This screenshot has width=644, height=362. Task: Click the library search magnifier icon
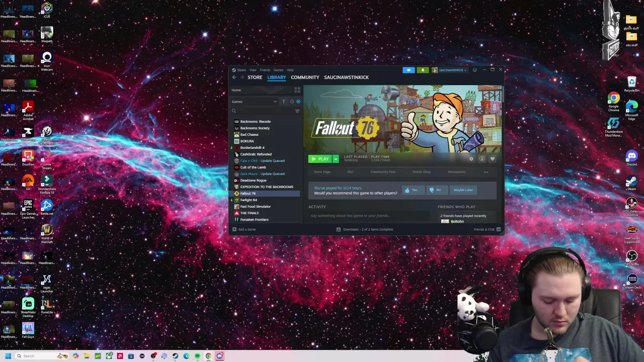(x=234, y=111)
